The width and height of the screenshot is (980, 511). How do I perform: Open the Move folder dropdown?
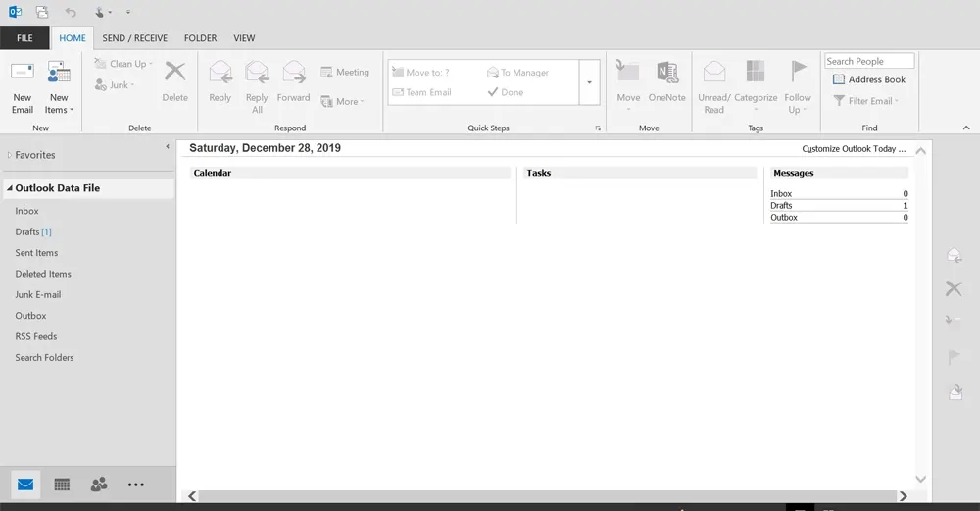point(628,86)
